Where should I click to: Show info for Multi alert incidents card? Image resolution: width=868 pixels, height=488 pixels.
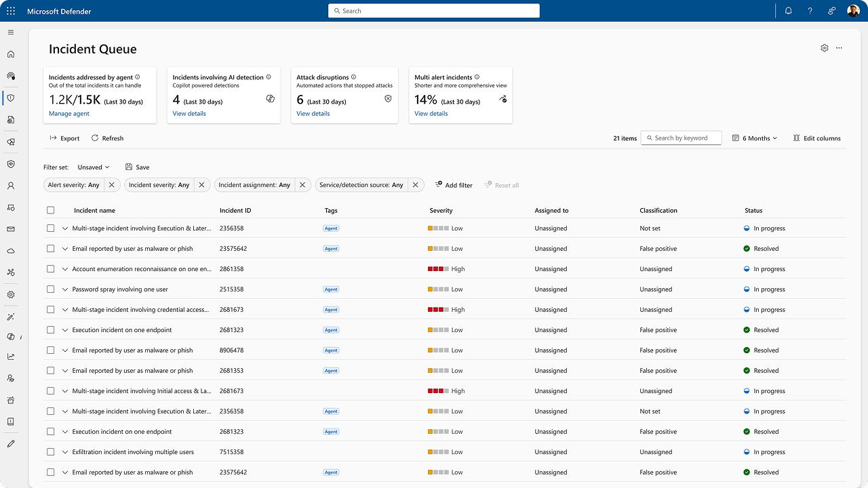pyautogui.click(x=477, y=77)
